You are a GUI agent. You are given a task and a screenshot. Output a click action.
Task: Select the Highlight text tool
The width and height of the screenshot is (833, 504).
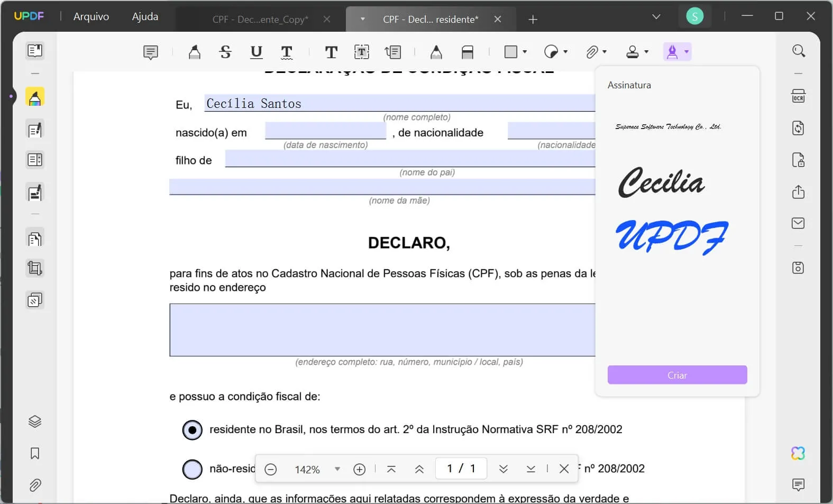195,52
